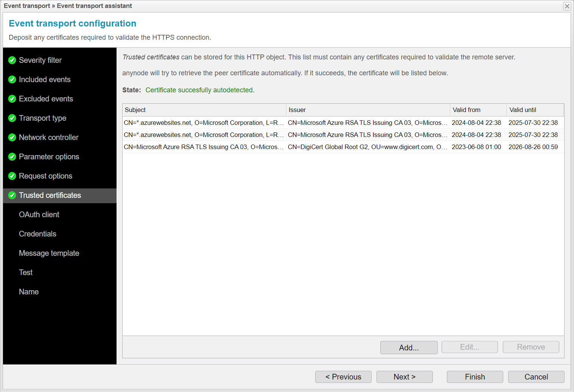574x392 pixels.
Task: Click the check icon beside Network controller
Action: [x=12, y=137]
